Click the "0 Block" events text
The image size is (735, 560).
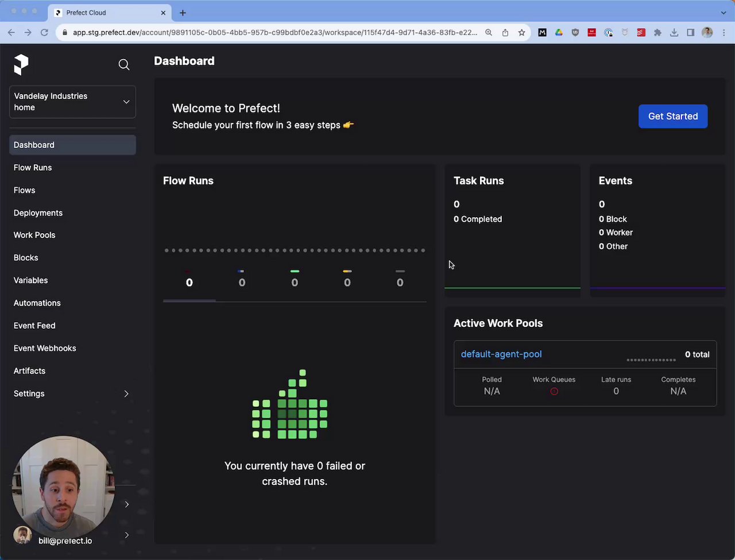click(x=613, y=219)
